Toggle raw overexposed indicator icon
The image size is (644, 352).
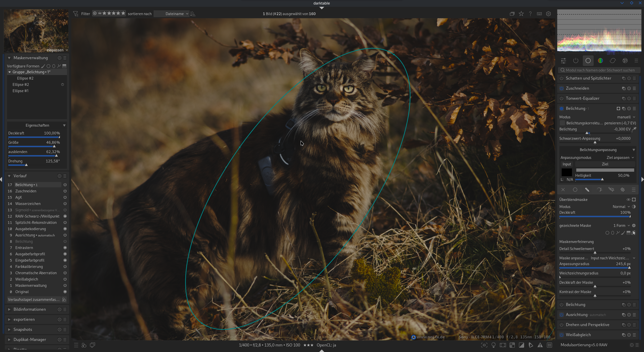[x=512, y=345]
